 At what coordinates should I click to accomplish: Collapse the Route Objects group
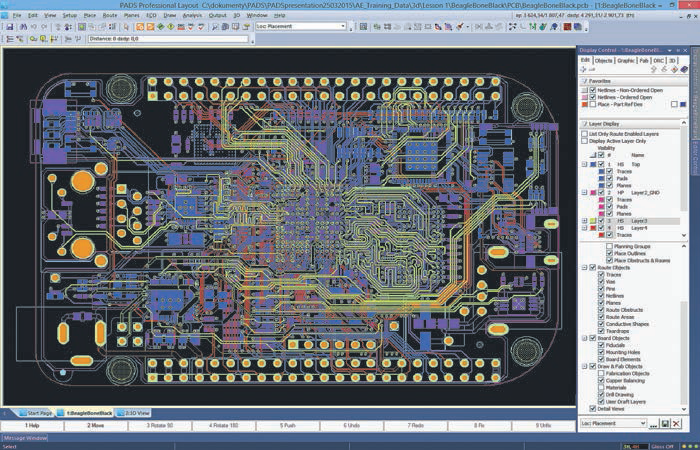(x=584, y=268)
